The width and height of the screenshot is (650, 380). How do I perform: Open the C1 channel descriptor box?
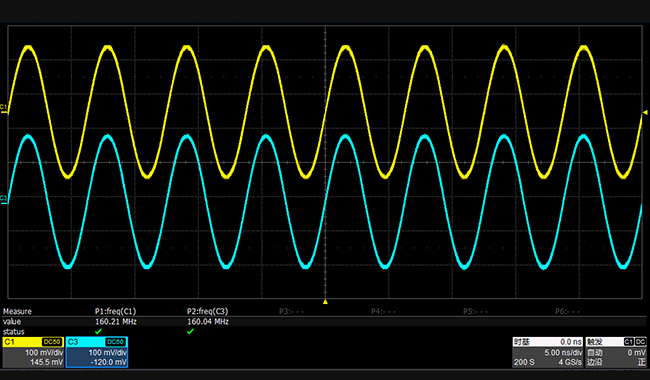pyautogui.click(x=33, y=352)
